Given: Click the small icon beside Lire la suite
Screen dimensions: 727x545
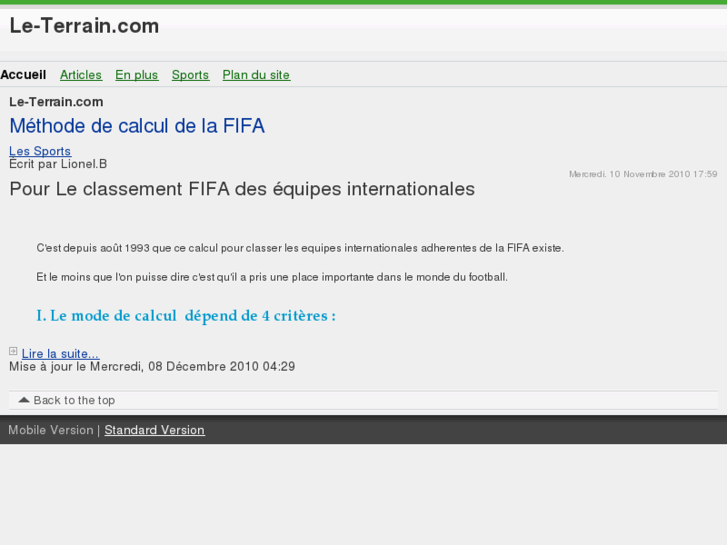Looking at the screenshot, I should tap(13, 351).
